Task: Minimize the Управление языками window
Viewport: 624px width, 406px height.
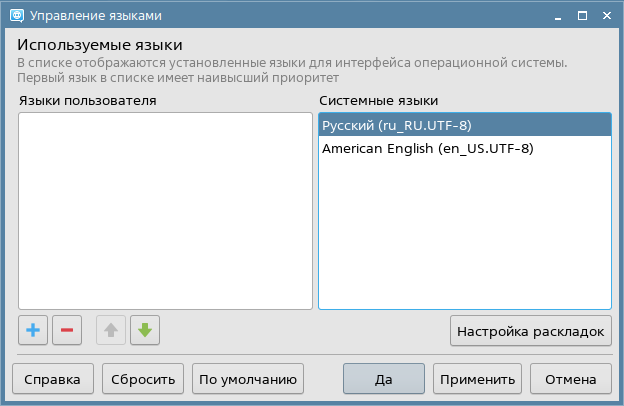Action: tap(557, 15)
